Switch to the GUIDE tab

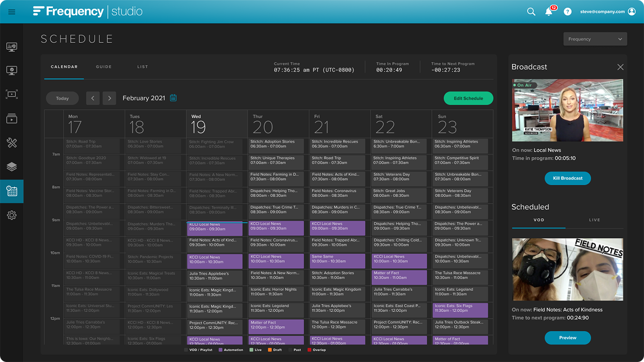[104, 66]
